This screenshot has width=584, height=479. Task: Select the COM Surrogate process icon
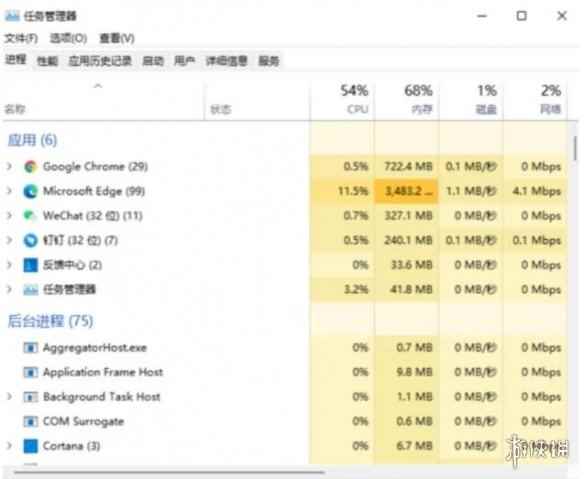pos(31,421)
